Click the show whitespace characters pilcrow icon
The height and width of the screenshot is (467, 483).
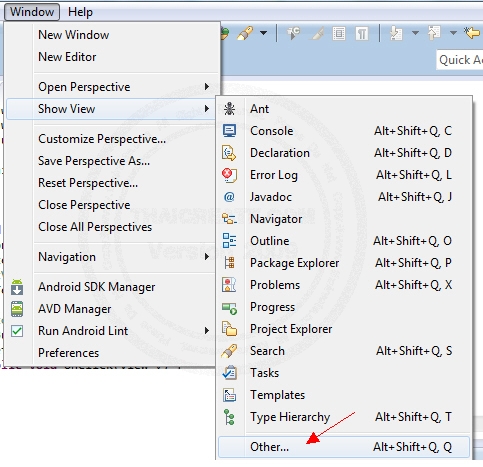(x=362, y=34)
